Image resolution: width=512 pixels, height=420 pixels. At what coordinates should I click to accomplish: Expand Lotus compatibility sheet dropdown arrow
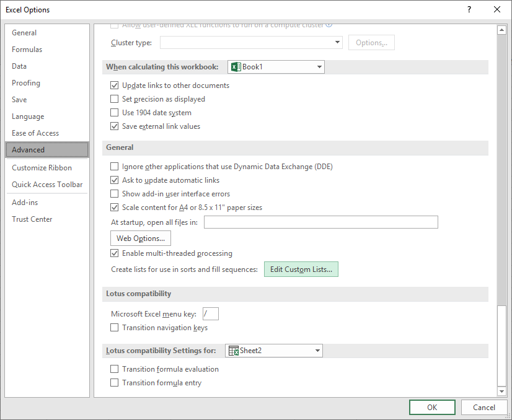(317, 351)
